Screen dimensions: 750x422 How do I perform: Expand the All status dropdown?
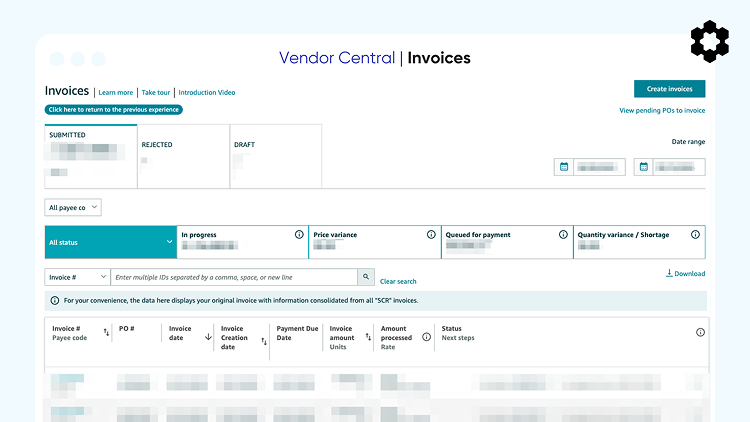110,242
